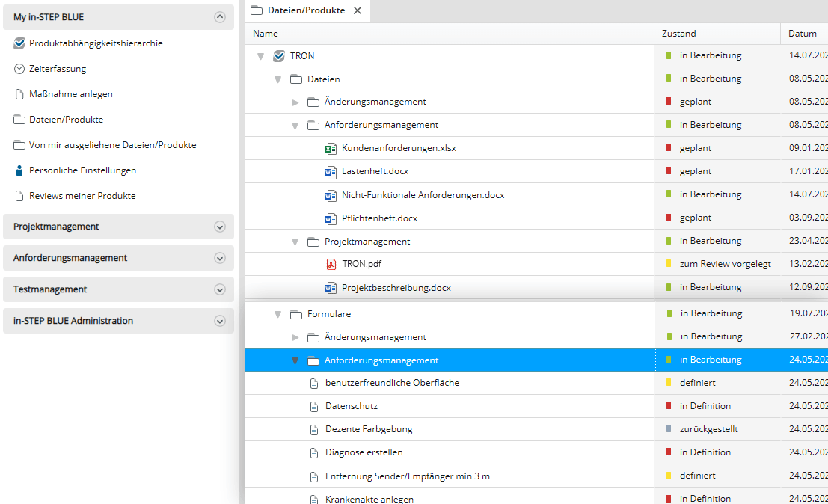The image size is (828, 504).
Task: Click the Produktabhängigkeitshierarchie checkmark icon
Action: pyautogui.click(x=19, y=43)
